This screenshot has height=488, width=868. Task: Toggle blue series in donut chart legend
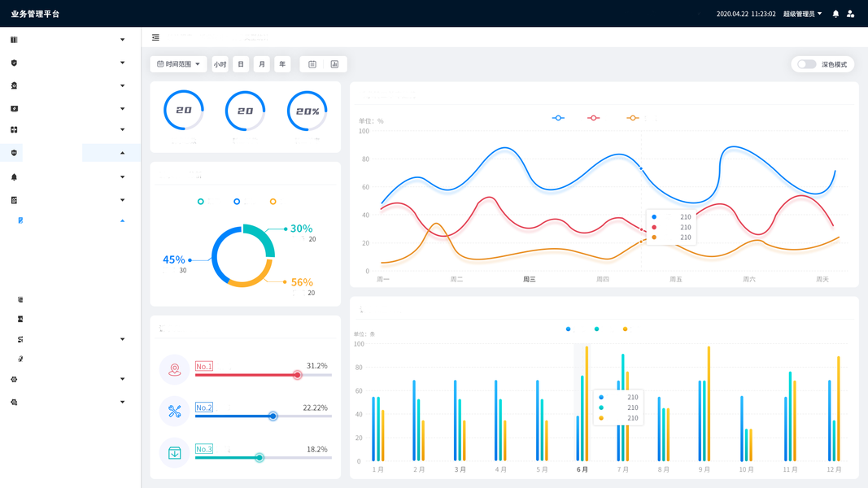click(x=237, y=202)
